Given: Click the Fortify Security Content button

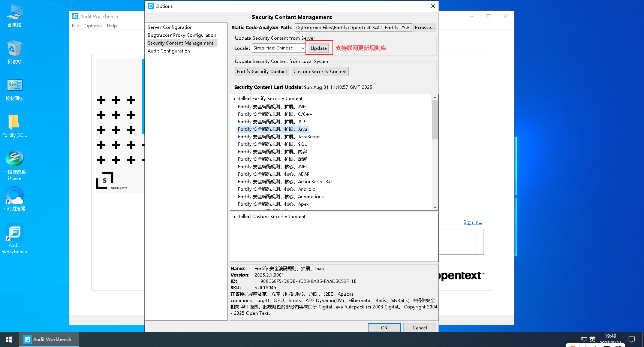Looking at the screenshot, I should pyautogui.click(x=262, y=72).
